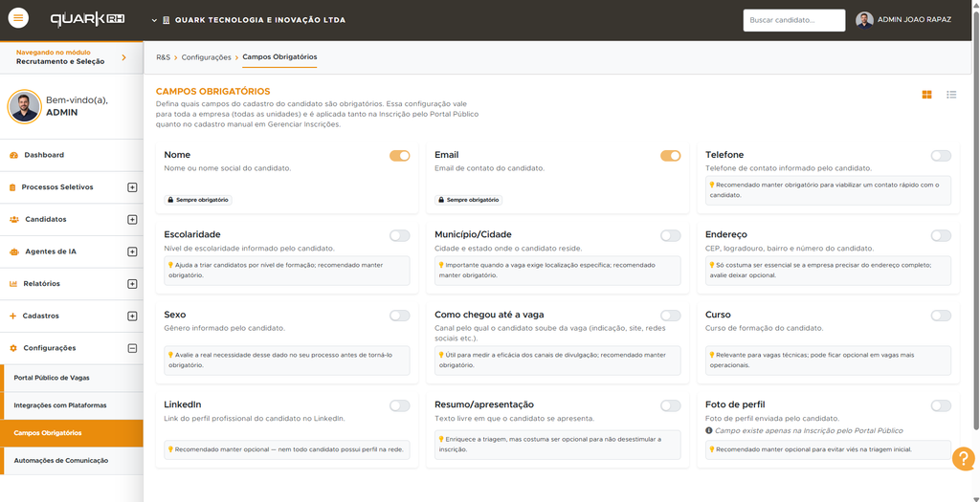Enable Telefone as required

point(941,156)
